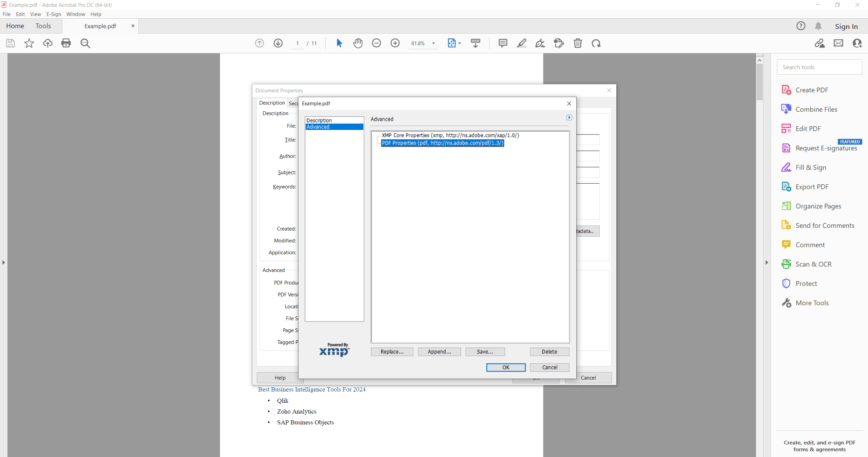Open the zoom percentage dropdown
This screenshot has height=457, width=868.
(x=433, y=43)
